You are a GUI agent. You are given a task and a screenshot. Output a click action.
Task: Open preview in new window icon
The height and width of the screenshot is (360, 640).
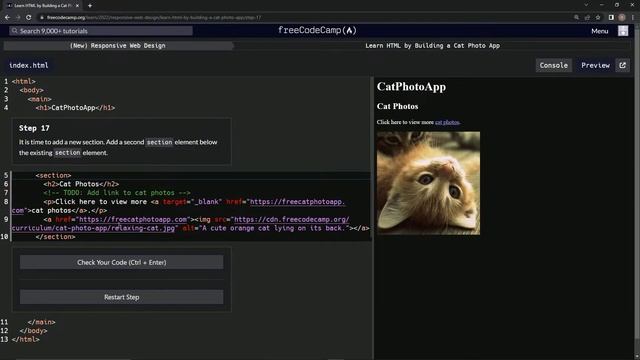point(622,65)
